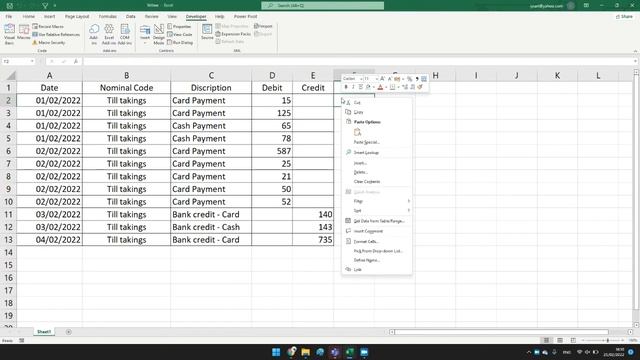Open Macro Security settings

tap(49, 42)
